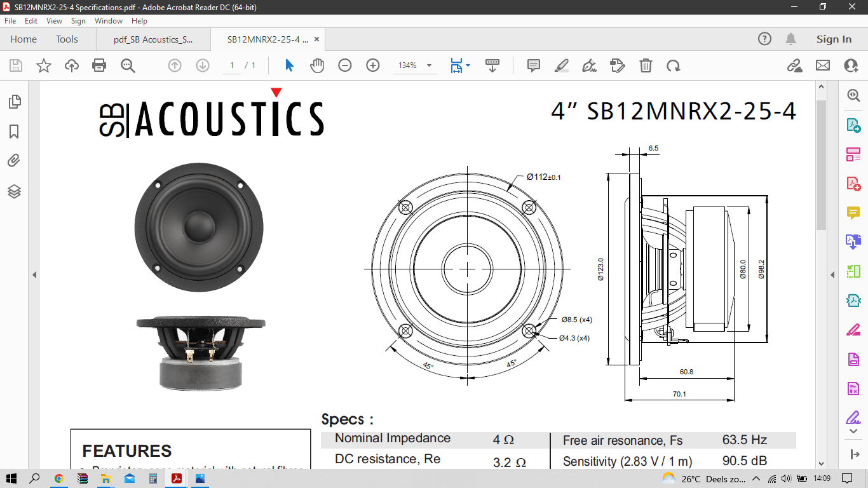Open Windows Start menu

11,478
